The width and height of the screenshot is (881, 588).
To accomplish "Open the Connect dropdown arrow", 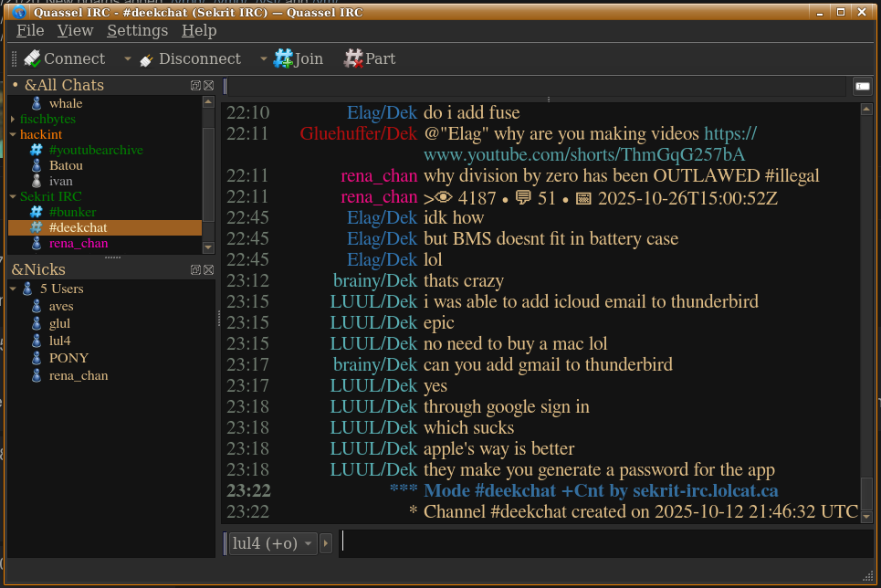I will pyautogui.click(x=128, y=58).
